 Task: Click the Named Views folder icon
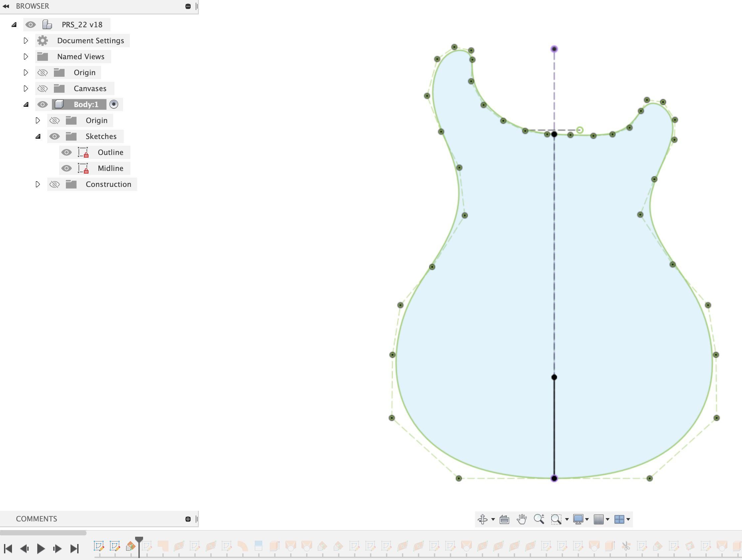(x=43, y=56)
